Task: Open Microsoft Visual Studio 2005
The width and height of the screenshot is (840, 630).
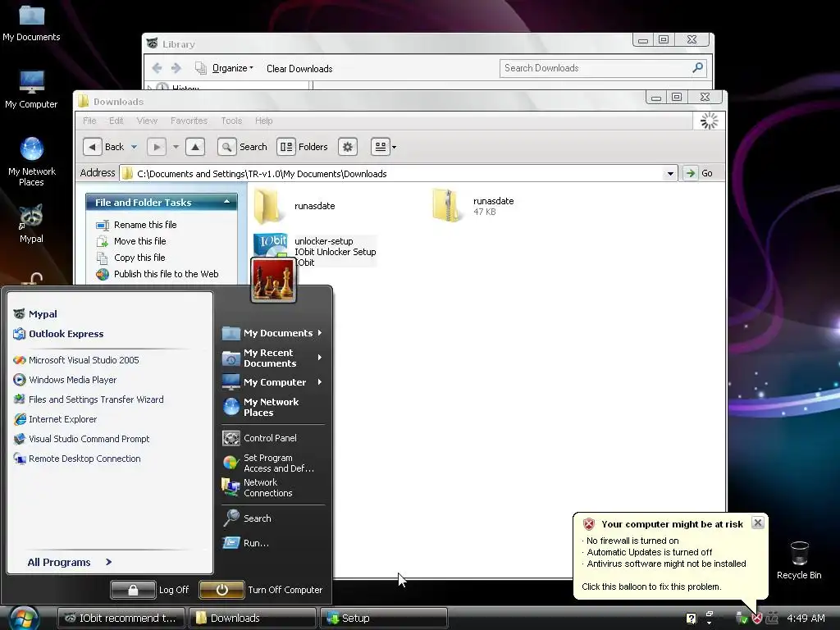Action: [x=76, y=360]
